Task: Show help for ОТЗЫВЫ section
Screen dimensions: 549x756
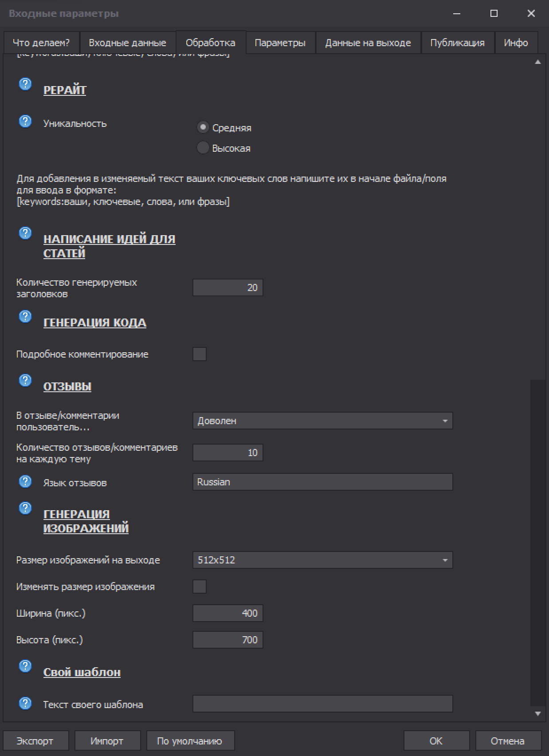Action: (25, 380)
